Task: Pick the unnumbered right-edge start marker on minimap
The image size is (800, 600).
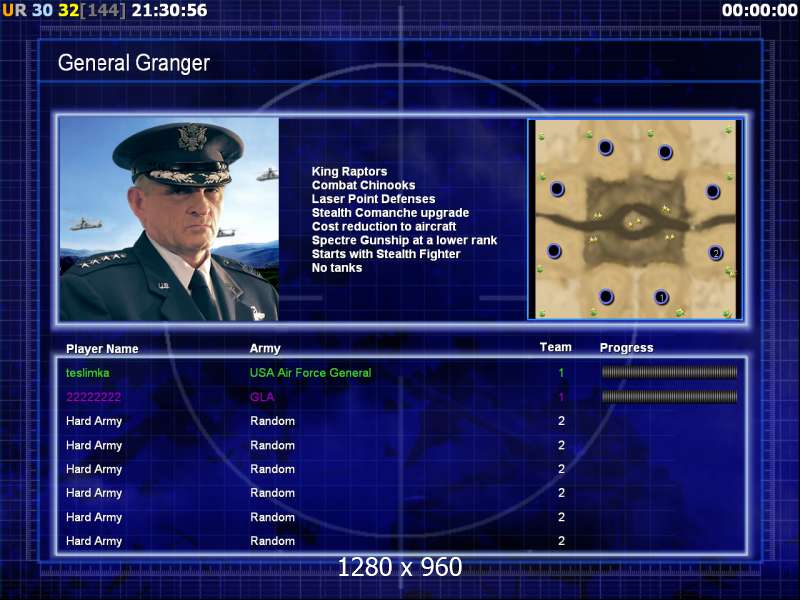Action: pyautogui.click(x=713, y=192)
